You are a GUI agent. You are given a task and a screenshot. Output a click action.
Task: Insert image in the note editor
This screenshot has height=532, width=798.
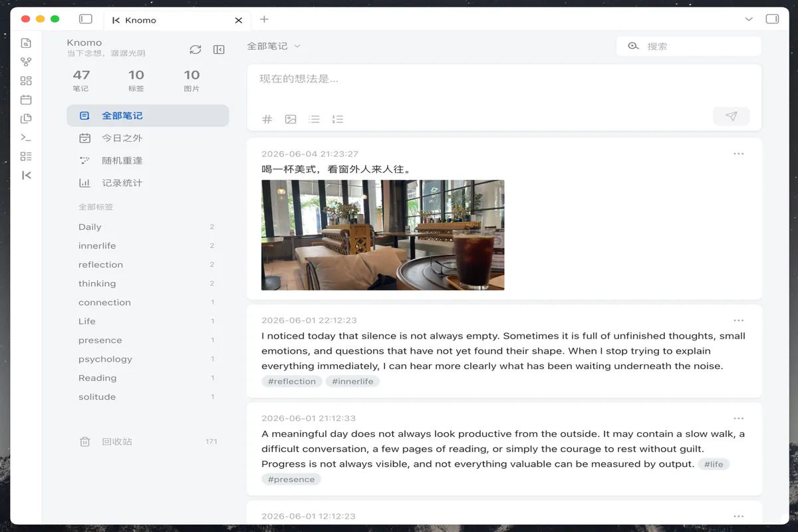coord(291,119)
